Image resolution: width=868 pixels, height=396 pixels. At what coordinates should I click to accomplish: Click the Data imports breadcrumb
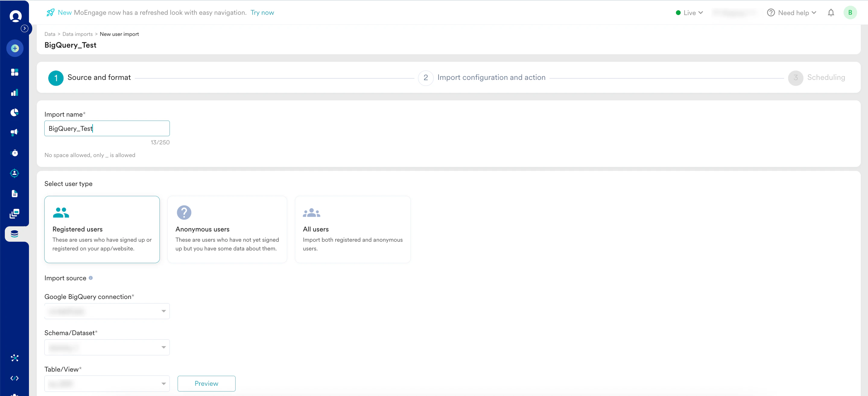click(x=78, y=34)
